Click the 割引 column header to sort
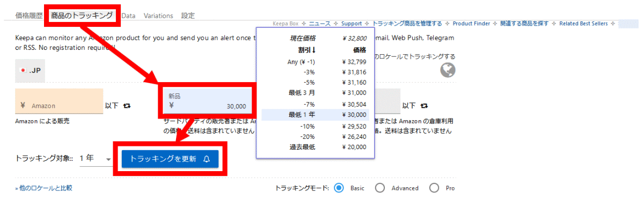This screenshot has width=644, height=199. coord(307,50)
